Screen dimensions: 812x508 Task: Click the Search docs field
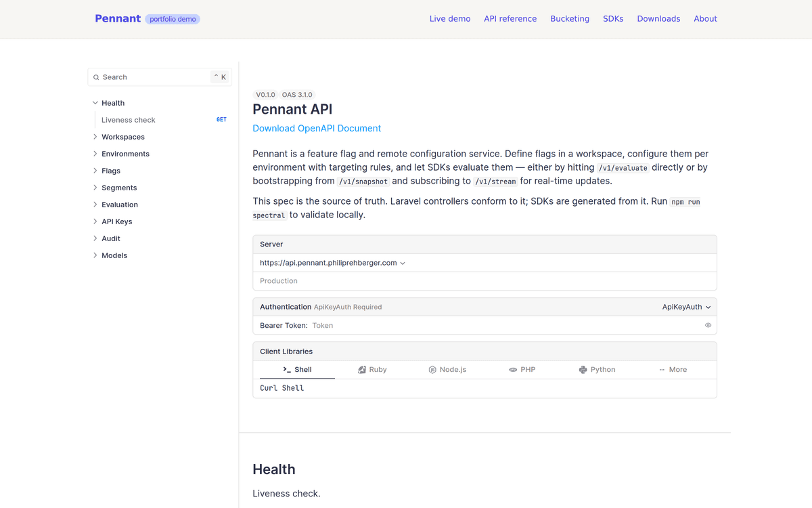pyautogui.click(x=160, y=77)
